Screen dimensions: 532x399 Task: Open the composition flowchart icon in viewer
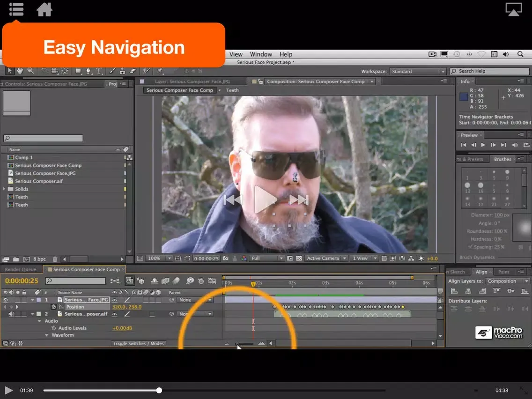tap(411, 259)
